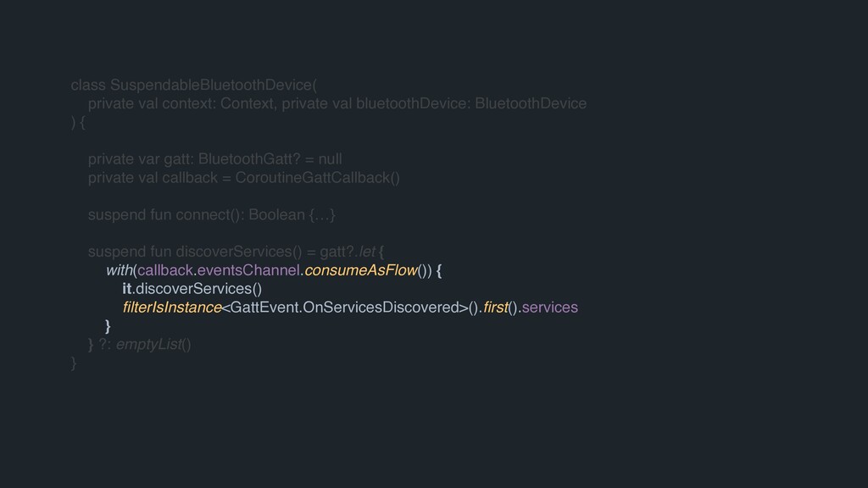868x488 pixels.
Task: Click the bold closing brace of with block
Action: click(108, 326)
